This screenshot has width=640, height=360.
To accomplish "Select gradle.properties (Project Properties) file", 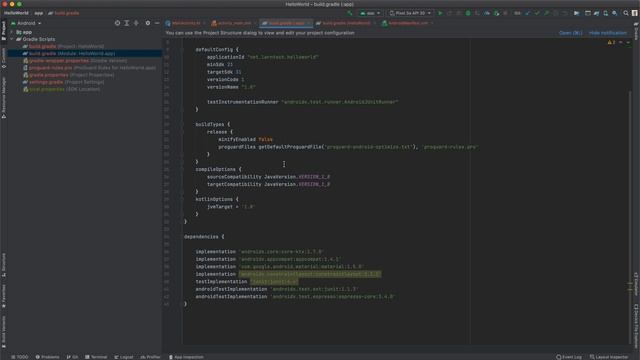I will tap(85, 75).
